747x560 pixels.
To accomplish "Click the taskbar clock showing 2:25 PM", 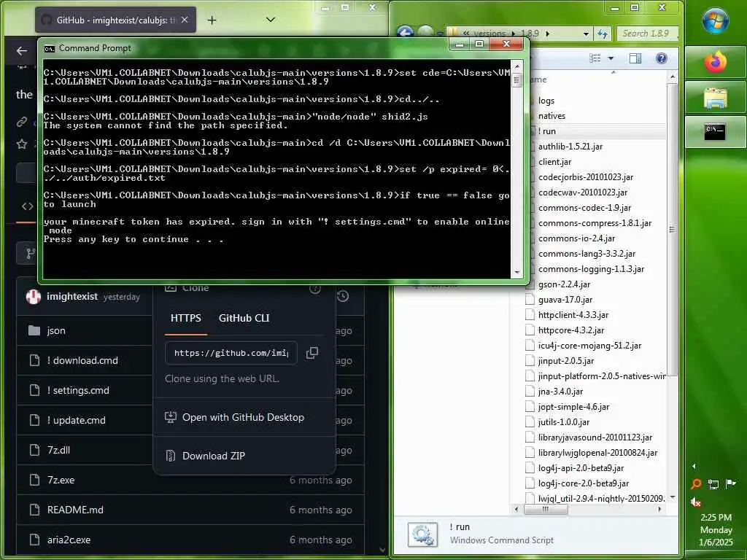I will 716,517.
